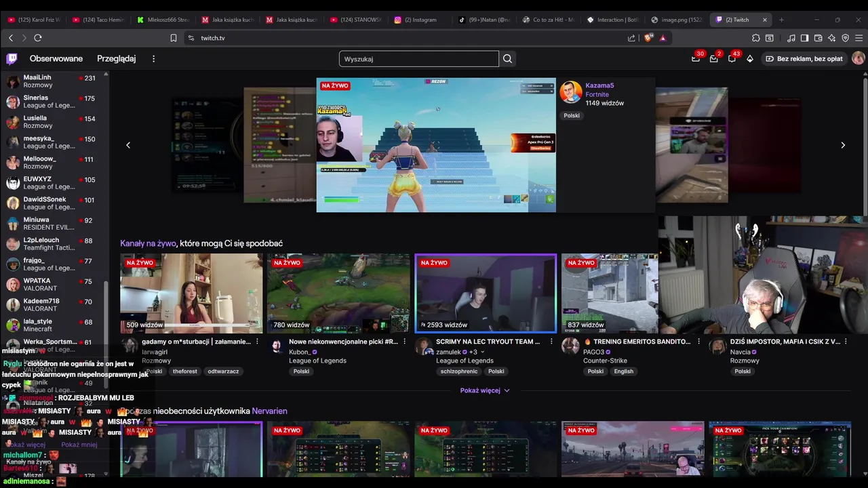Share this page via share icon
The image size is (868, 488).
(x=632, y=38)
